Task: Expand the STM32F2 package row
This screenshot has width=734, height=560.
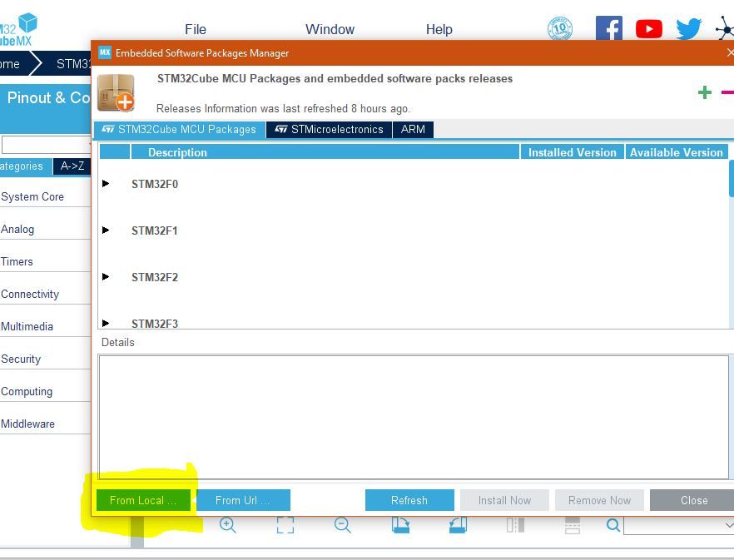Action: coord(106,277)
